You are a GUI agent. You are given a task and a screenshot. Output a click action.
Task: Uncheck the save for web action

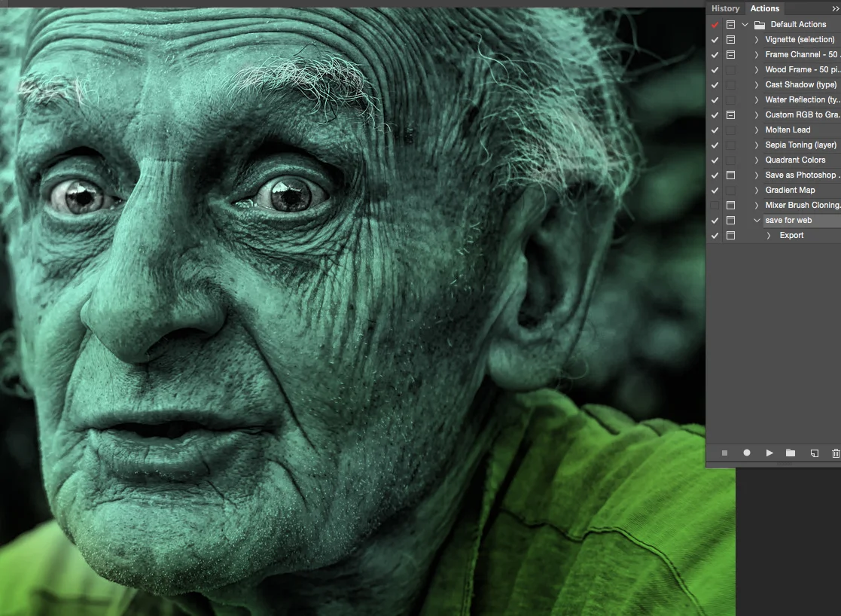pyautogui.click(x=715, y=220)
